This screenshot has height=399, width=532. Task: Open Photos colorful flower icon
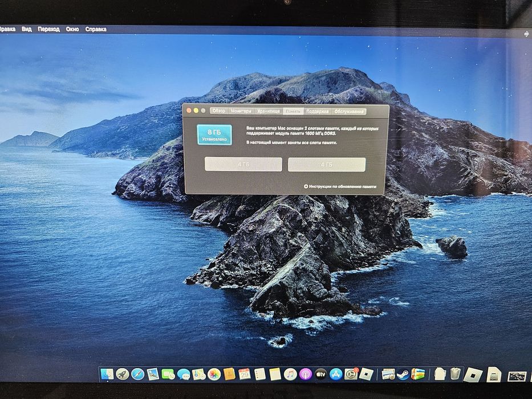tap(214, 374)
